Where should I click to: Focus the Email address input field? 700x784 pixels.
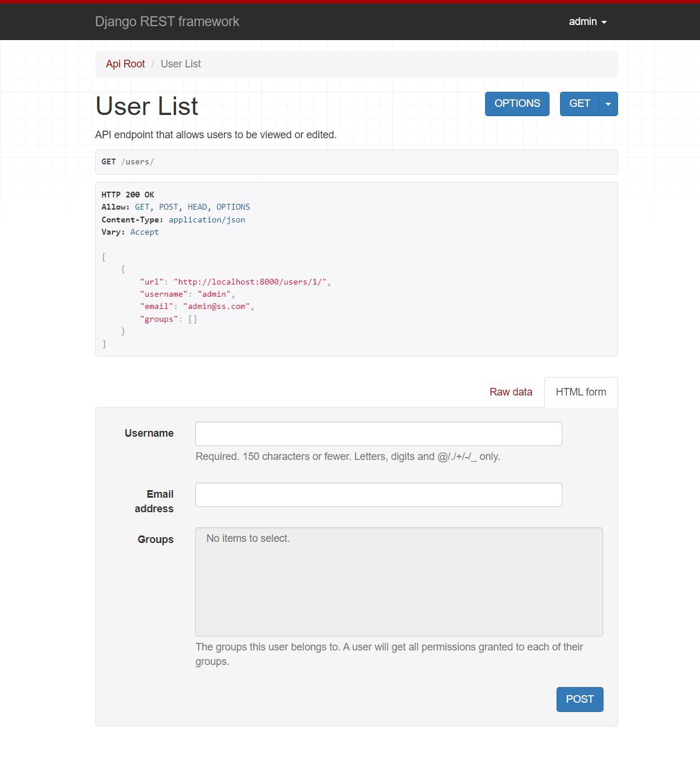point(378,495)
